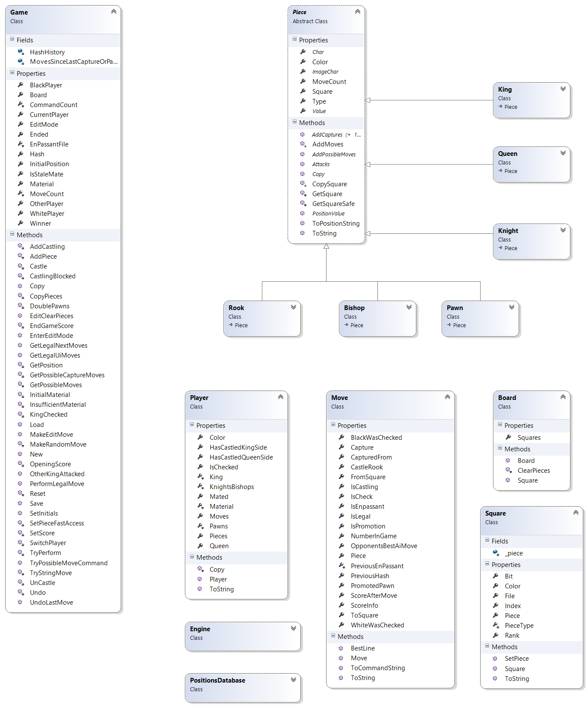Collapse the Methods section in Piece
The height and width of the screenshot is (707, 588).
coord(294,122)
